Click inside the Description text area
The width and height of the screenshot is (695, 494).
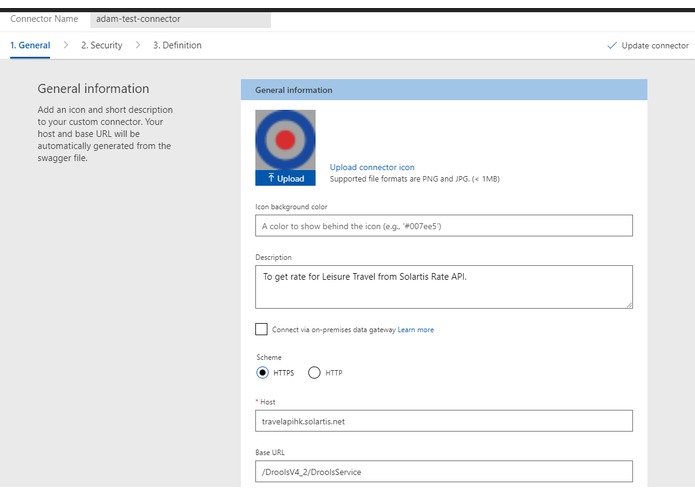point(444,287)
